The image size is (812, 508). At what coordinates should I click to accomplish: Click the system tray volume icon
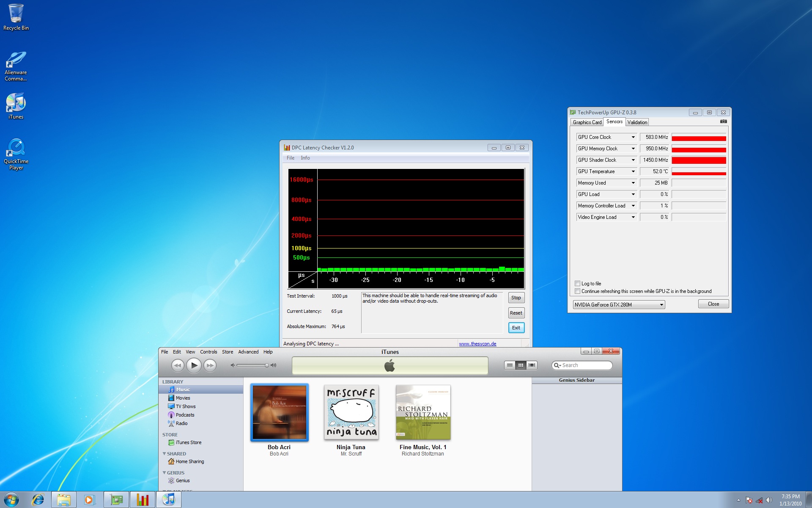(x=769, y=500)
